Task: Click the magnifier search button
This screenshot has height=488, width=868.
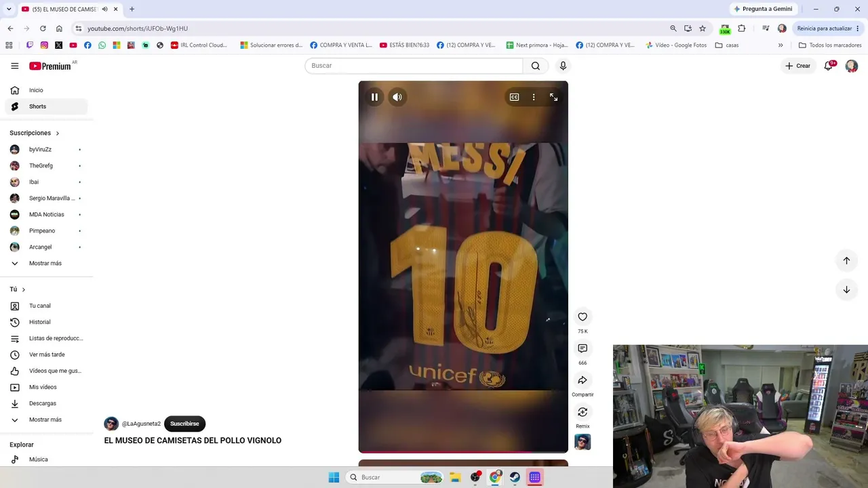Action: 536,66
